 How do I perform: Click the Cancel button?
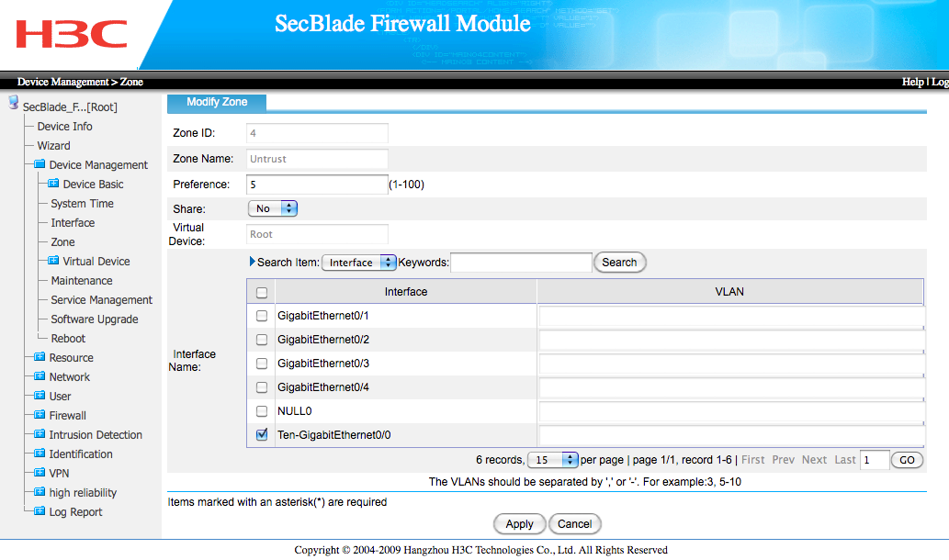tap(574, 524)
